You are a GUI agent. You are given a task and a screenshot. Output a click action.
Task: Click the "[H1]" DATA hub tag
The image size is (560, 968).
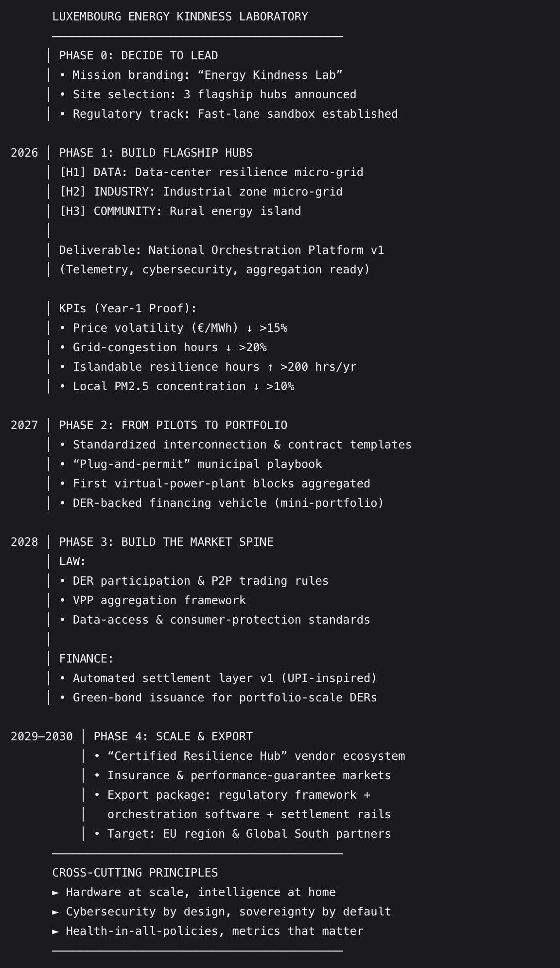point(73,172)
